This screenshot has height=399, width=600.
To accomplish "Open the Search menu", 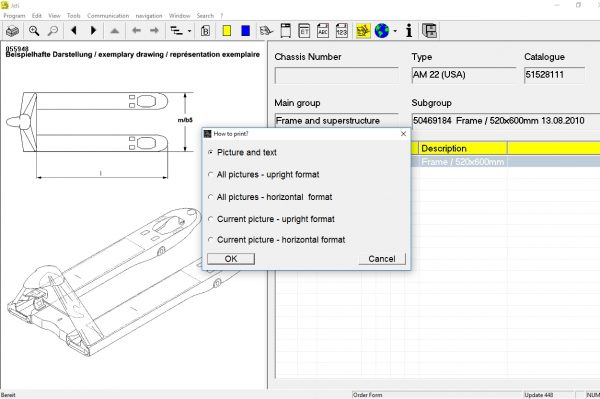I will point(205,16).
